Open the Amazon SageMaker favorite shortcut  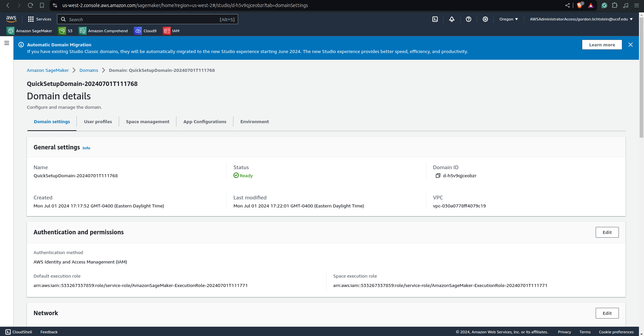coord(30,31)
